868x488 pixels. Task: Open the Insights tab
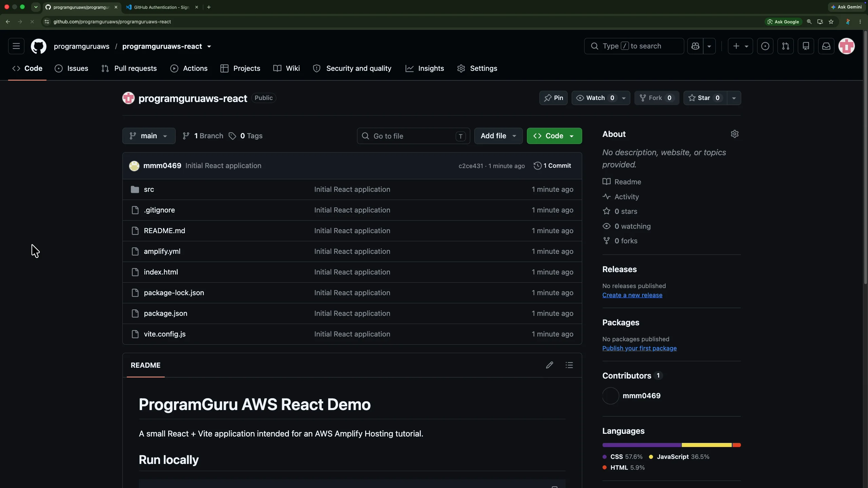(x=425, y=68)
